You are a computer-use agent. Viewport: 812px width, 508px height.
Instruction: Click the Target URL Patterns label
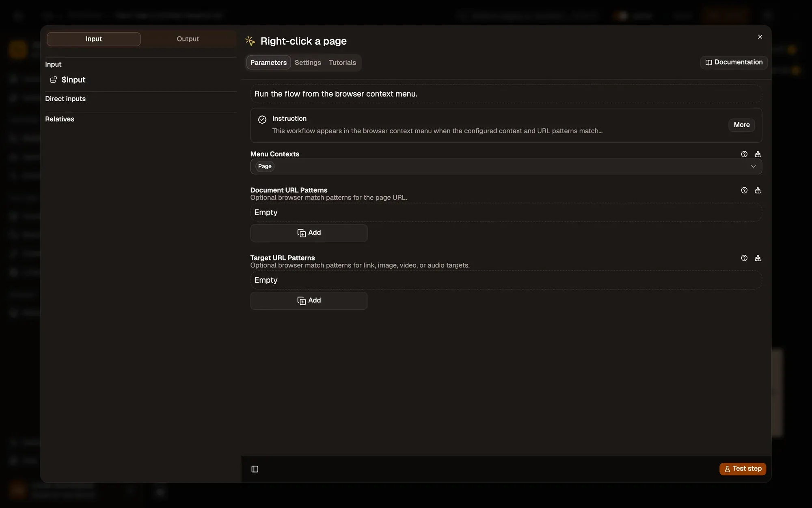(283, 258)
